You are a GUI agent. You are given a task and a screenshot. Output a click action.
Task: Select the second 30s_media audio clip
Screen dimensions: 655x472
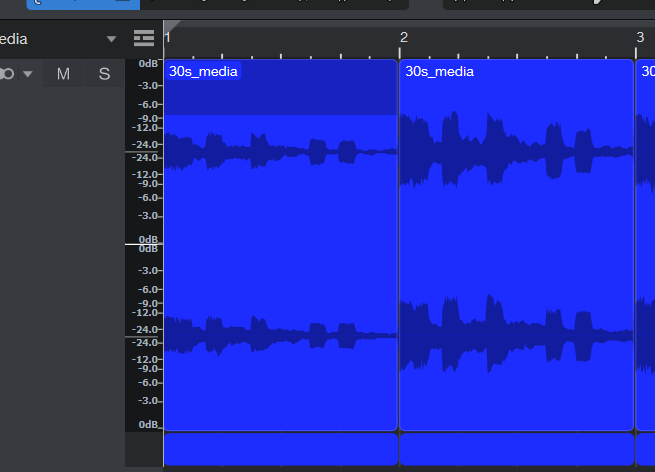click(x=516, y=245)
